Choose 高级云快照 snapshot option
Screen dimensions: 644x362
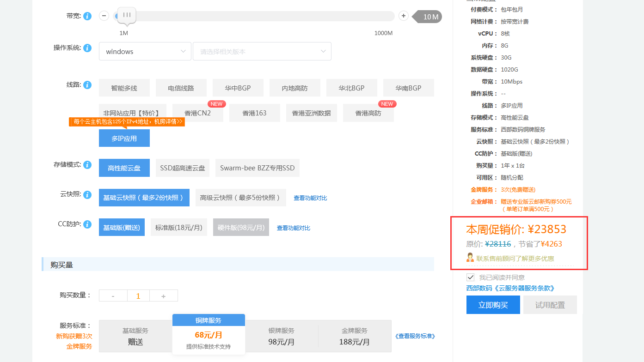[240, 198]
